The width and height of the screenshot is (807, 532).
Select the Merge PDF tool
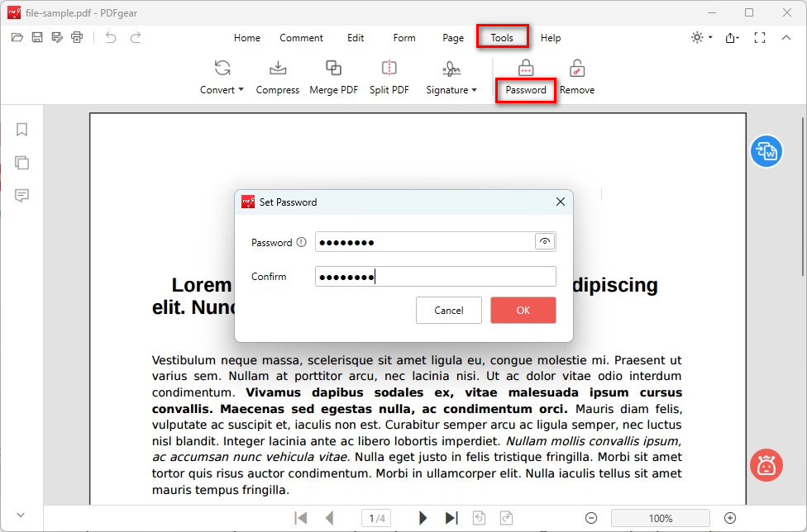[333, 77]
